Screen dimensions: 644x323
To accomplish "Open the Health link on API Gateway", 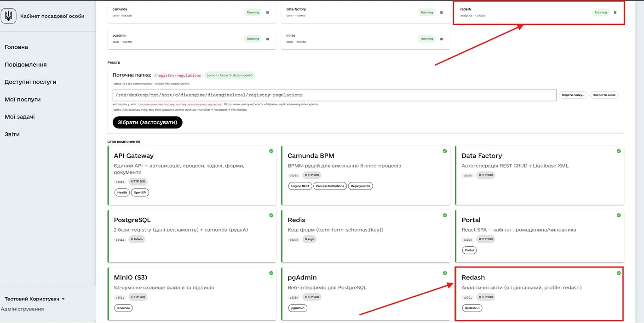I will (122, 193).
